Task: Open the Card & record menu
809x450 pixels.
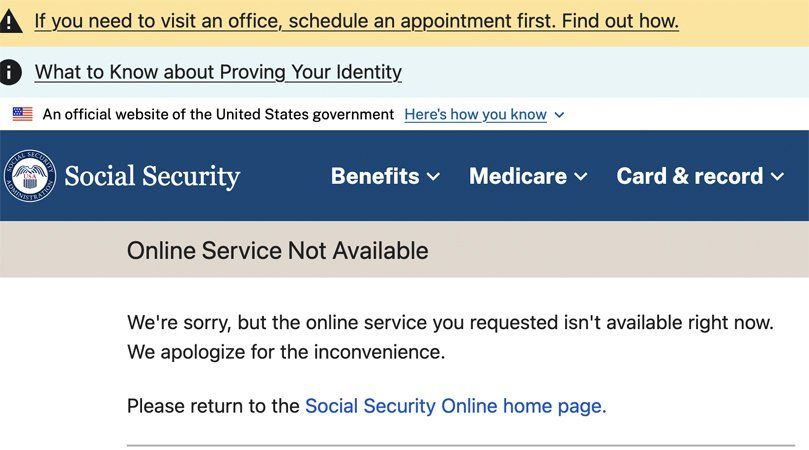Action: 700,176
